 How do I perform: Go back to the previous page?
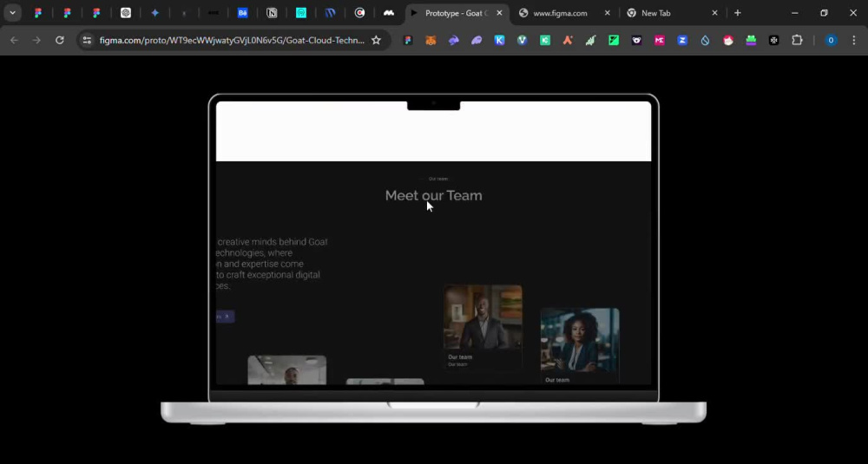point(15,40)
